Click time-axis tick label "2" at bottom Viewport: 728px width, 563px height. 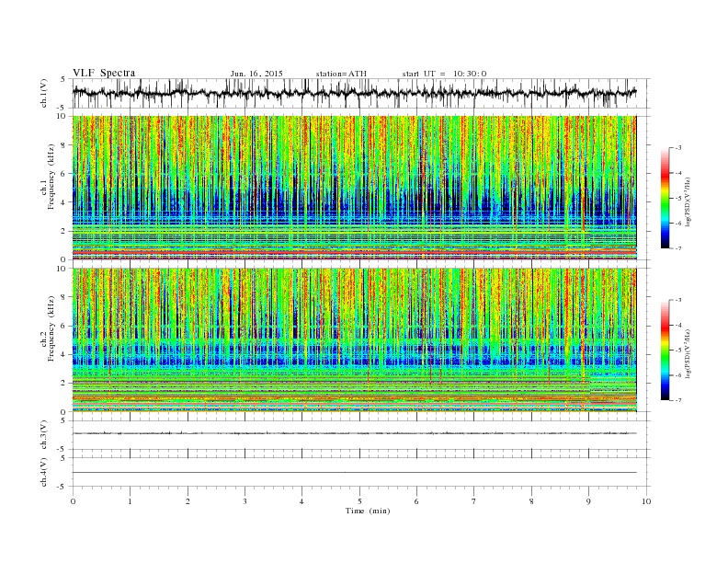(188, 501)
